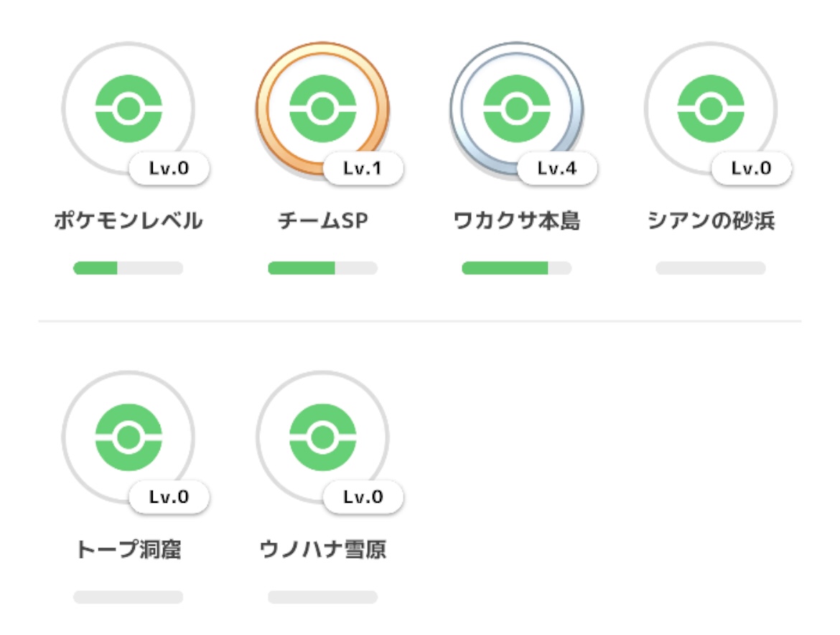Open the silver ワカクサ本島 badge icon
This screenshot has width=840, height=635.
coord(516,108)
